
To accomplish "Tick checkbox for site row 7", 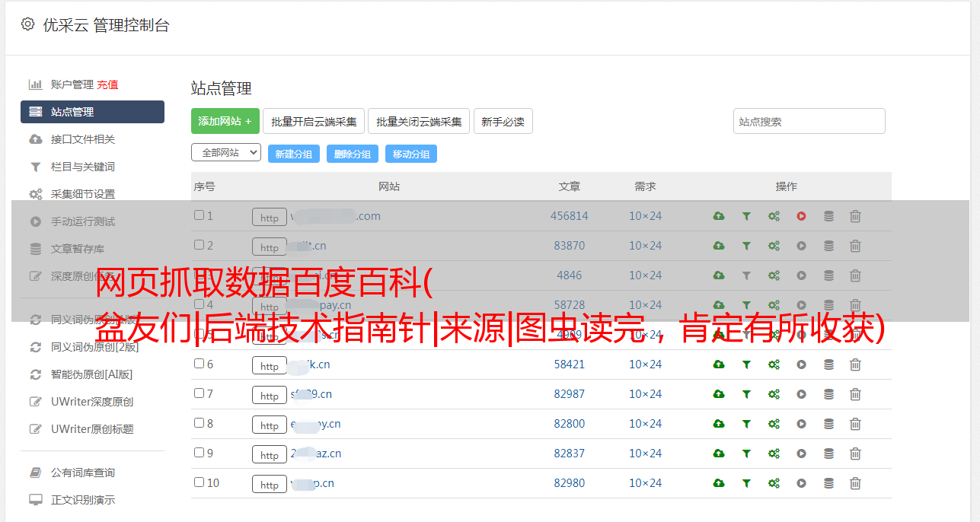I will (199, 393).
